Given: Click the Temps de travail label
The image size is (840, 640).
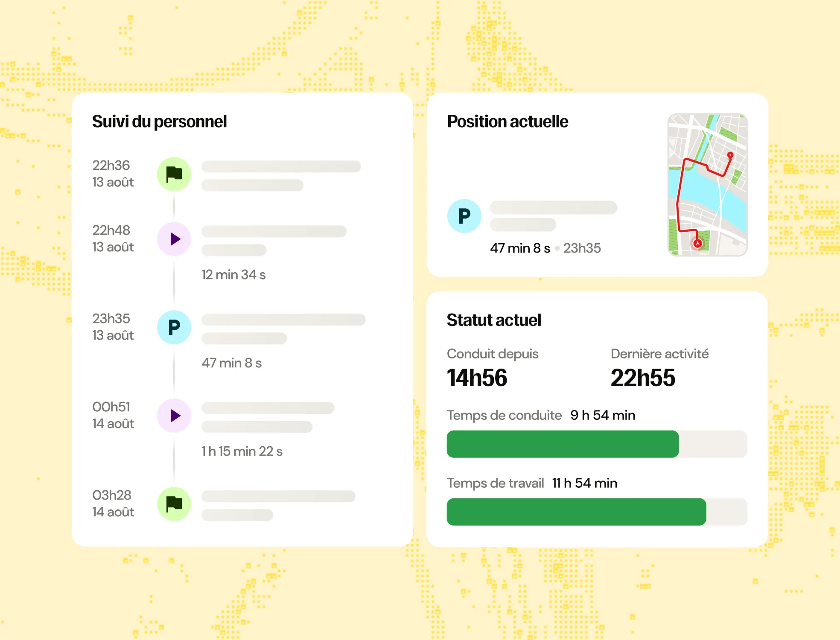Looking at the screenshot, I should coord(495,483).
